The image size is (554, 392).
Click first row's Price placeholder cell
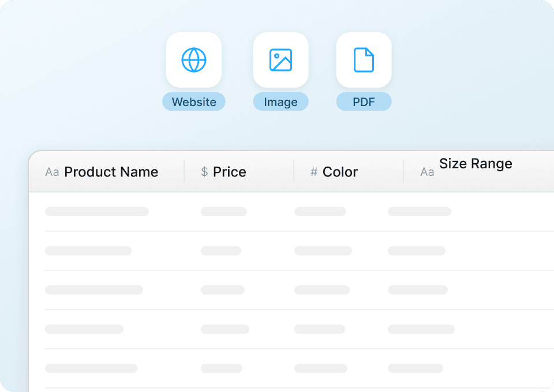[x=224, y=212]
